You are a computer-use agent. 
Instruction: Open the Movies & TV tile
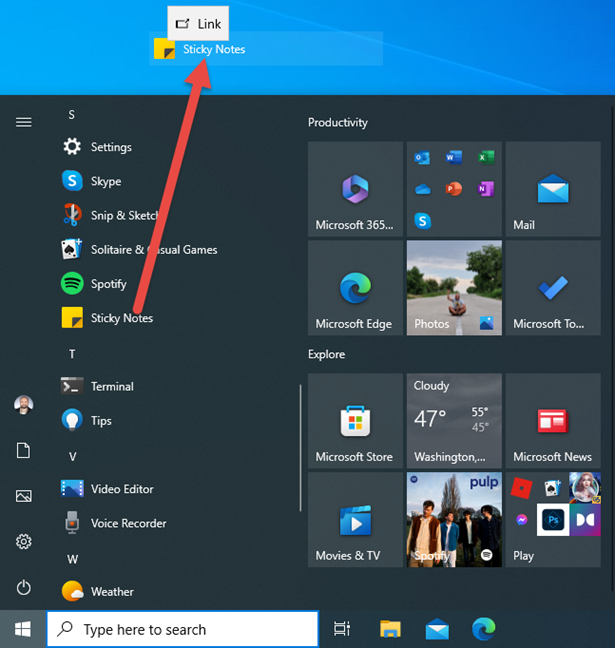point(355,520)
